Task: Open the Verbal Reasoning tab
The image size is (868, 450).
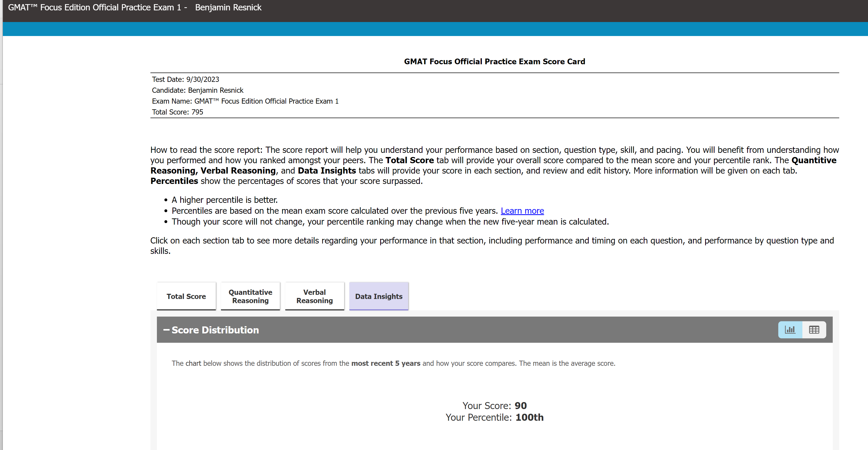Action: click(x=314, y=296)
